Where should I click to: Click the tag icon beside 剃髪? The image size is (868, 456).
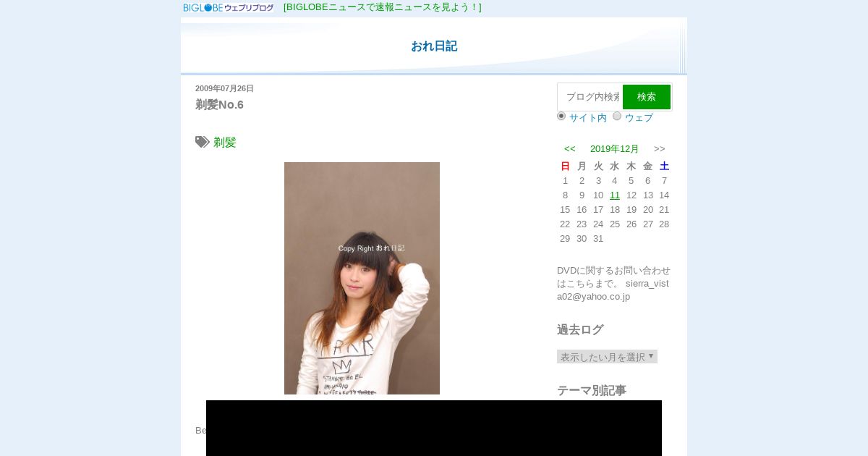tap(203, 142)
